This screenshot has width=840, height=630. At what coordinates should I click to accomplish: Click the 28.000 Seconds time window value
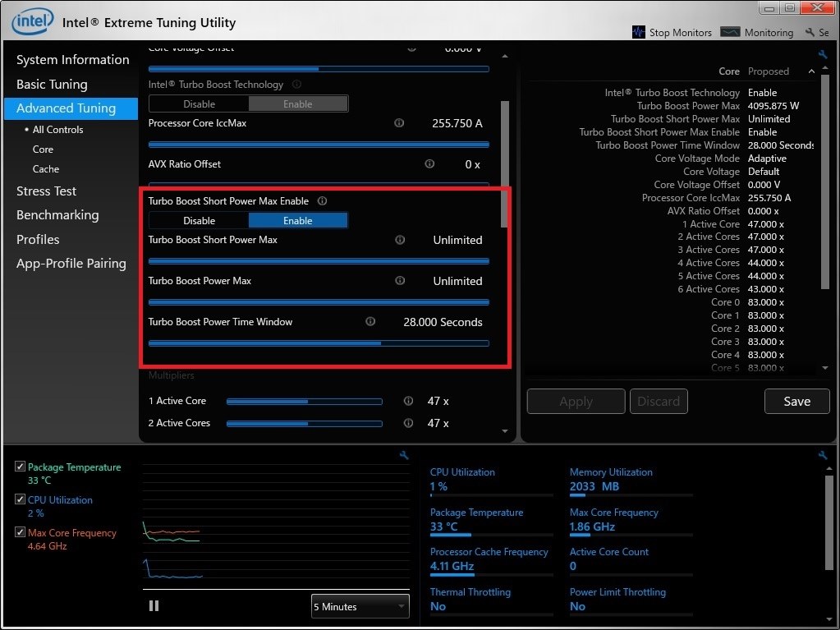click(443, 322)
